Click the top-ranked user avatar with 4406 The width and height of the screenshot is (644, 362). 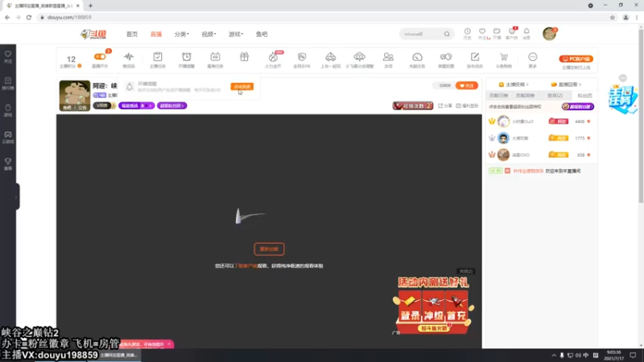(504, 121)
